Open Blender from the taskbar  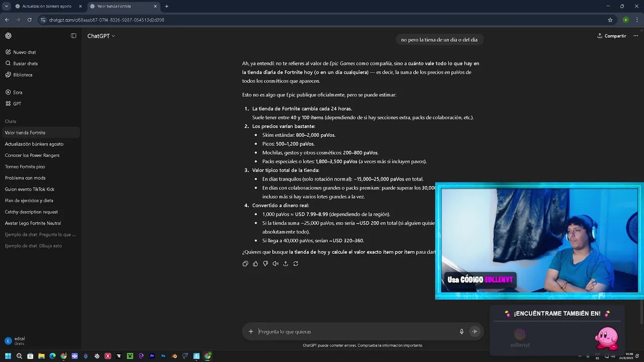(x=174, y=356)
